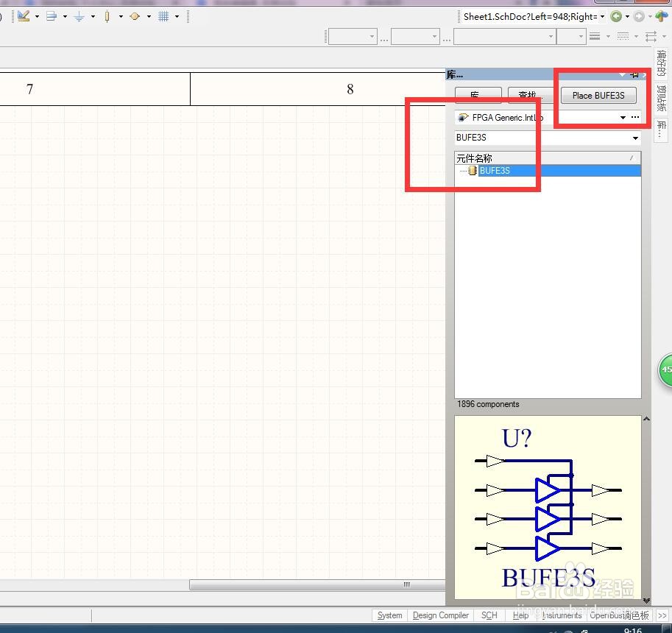Viewport: 672px width, 633px height.
Task: Click the home page icon in navigation bar
Action: [x=661, y=16]
